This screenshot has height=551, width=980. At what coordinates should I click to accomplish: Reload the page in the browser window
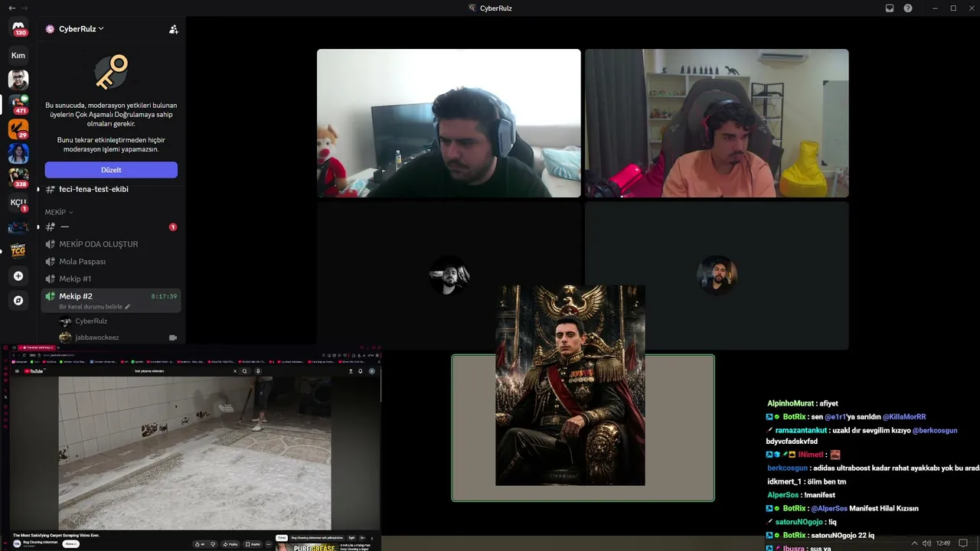tap(24, 355)
